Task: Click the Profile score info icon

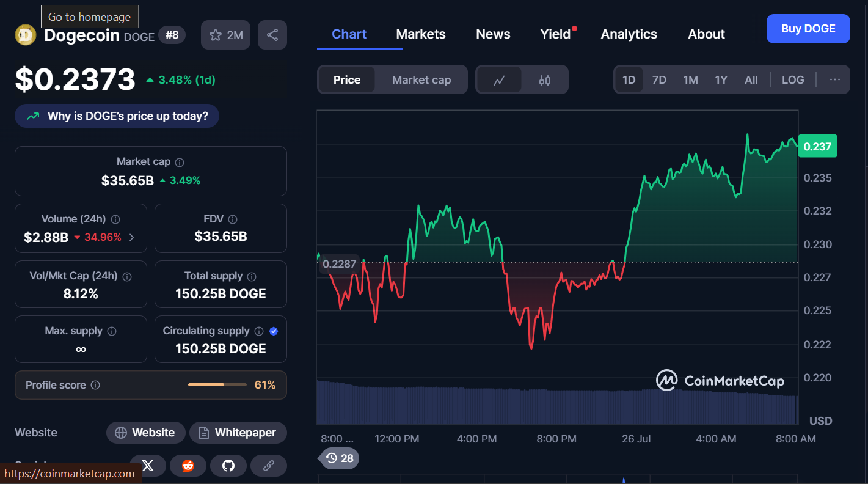Action: (x=95, y=386)
